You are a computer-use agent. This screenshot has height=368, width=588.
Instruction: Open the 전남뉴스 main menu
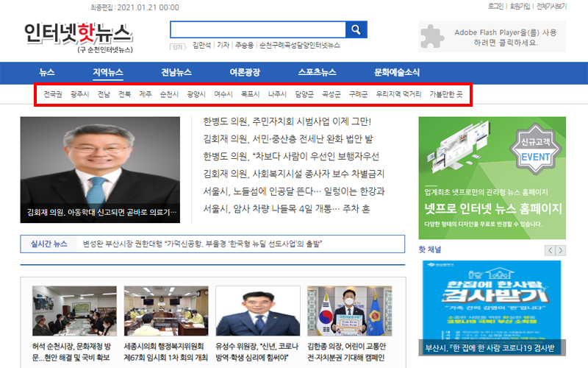click(x=176, y=72)
